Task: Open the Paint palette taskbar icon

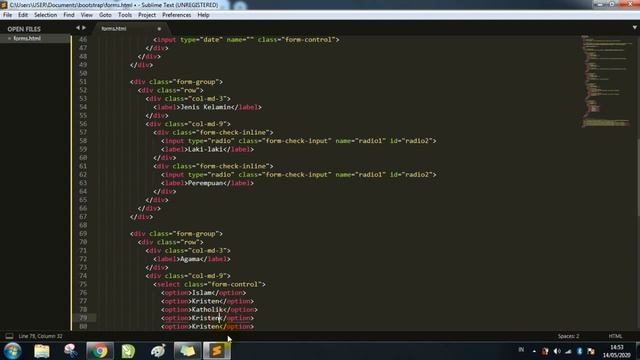Action: 158,351
